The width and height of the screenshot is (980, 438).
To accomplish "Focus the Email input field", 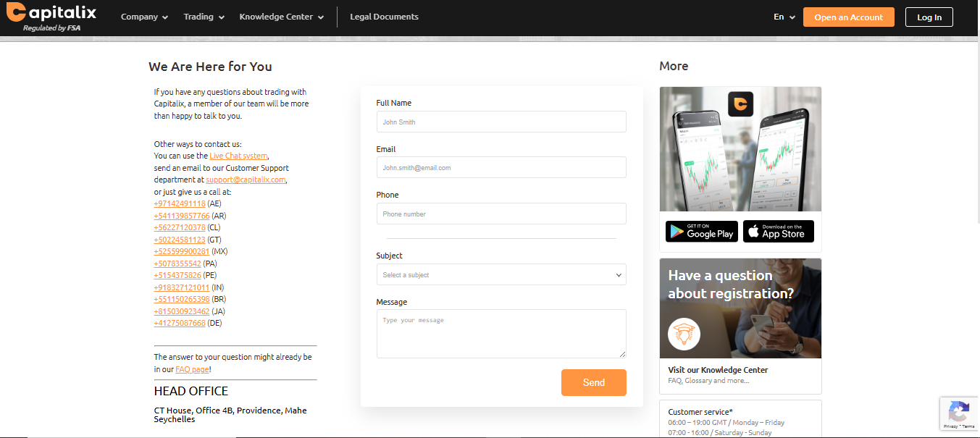I will point(501,167).
